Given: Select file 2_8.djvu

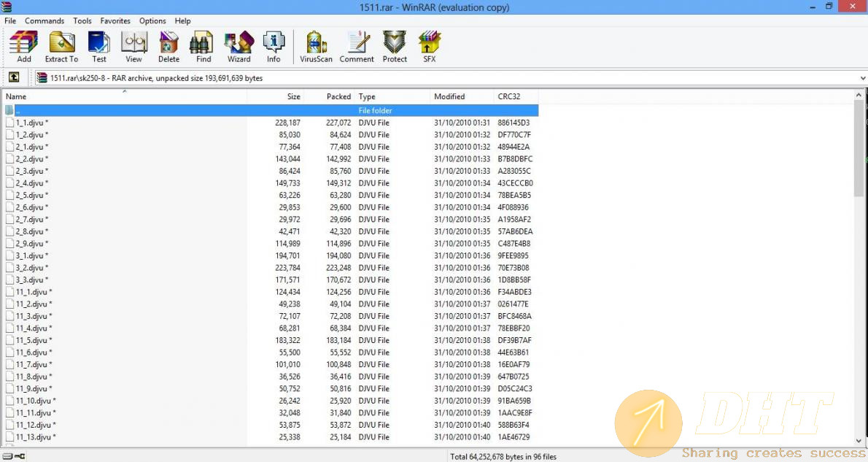Looking at the screenshot, I should 31,231.
